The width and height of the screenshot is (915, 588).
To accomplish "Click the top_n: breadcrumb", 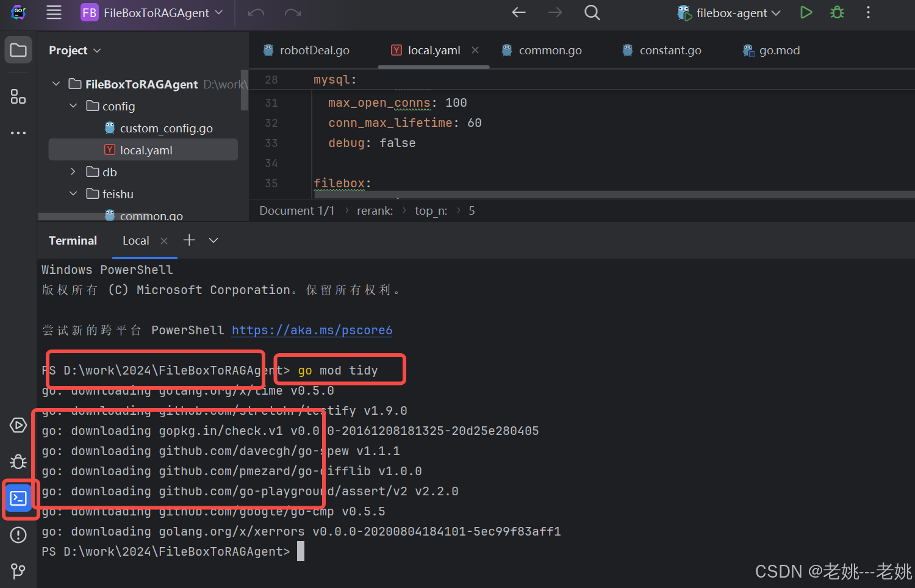I will 431,210.
